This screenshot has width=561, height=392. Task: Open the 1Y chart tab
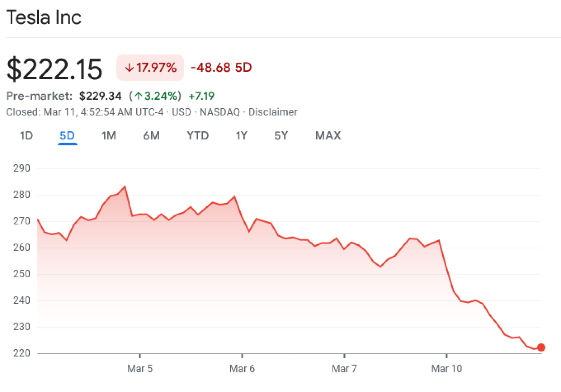[x=241, y=136]
